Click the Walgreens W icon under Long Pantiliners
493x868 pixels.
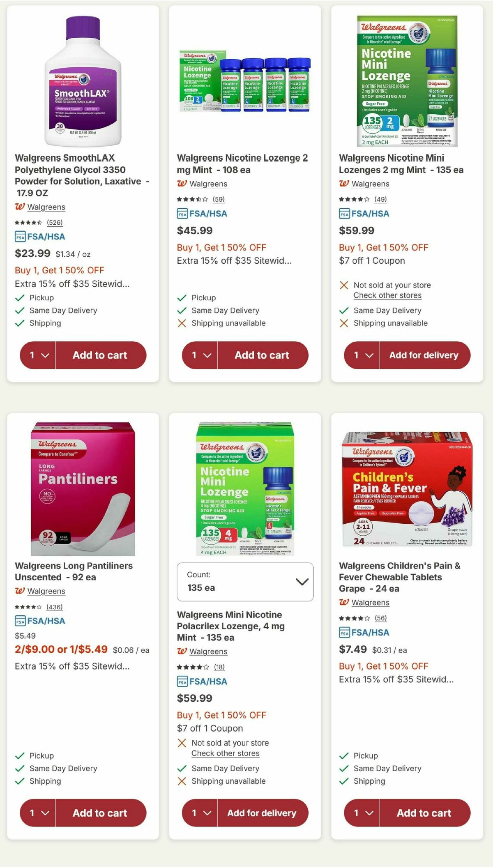(x=19, y=591)
